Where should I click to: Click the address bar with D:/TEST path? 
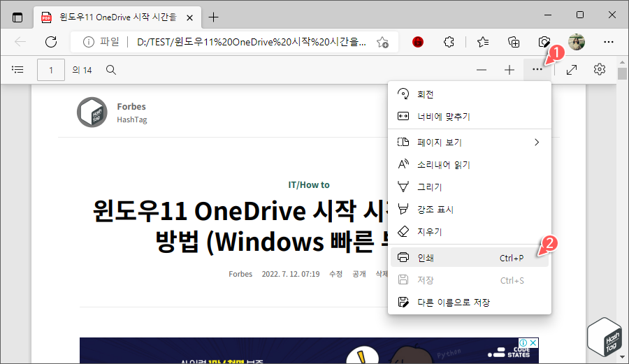[251, 42]
